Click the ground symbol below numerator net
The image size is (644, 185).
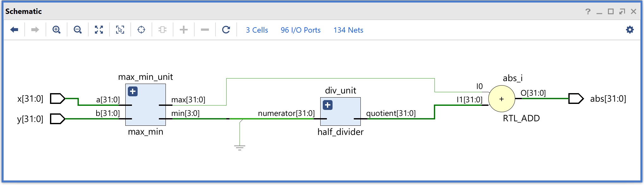point(240,147)
